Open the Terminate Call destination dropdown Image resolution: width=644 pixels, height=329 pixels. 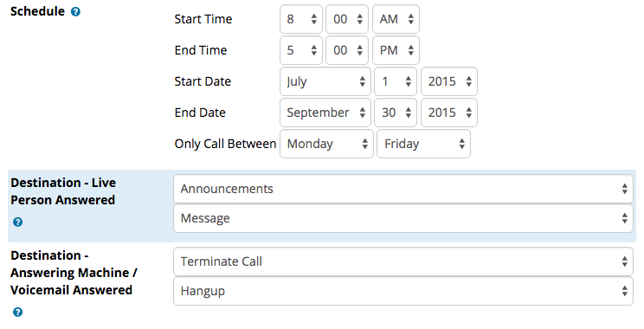[x=403, y=261]
